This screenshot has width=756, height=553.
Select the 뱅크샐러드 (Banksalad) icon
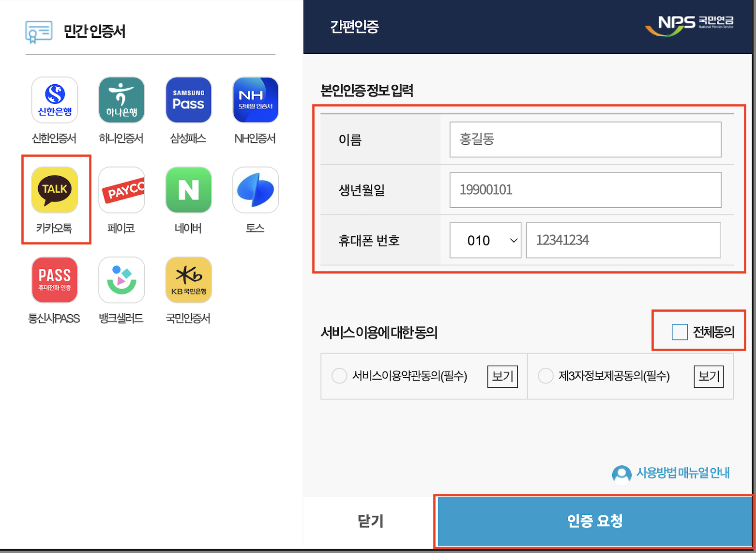tap(121, 279)
